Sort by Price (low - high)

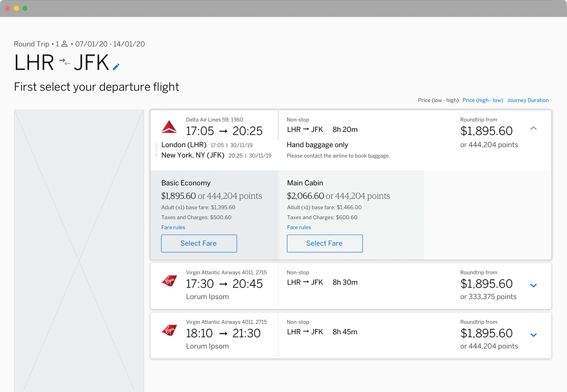438,100
